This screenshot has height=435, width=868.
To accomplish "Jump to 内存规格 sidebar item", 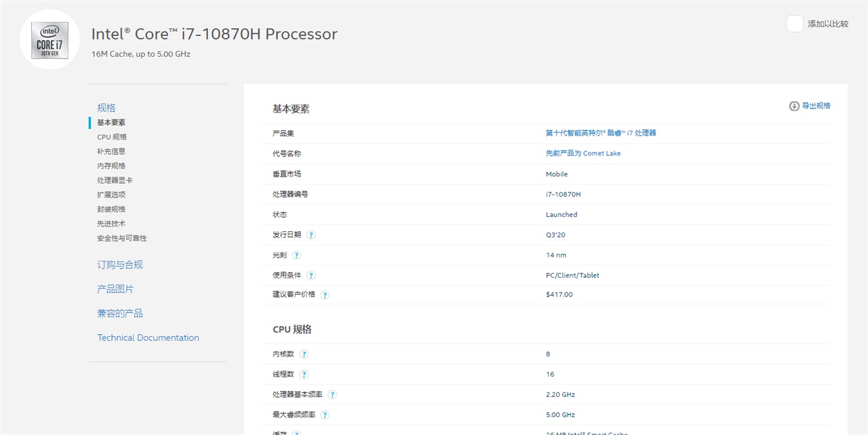I will (x=112, y=166).
